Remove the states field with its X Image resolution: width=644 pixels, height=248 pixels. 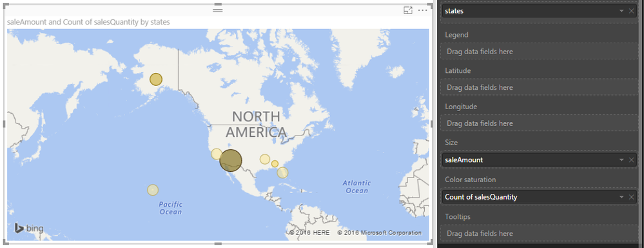[632, 11]
